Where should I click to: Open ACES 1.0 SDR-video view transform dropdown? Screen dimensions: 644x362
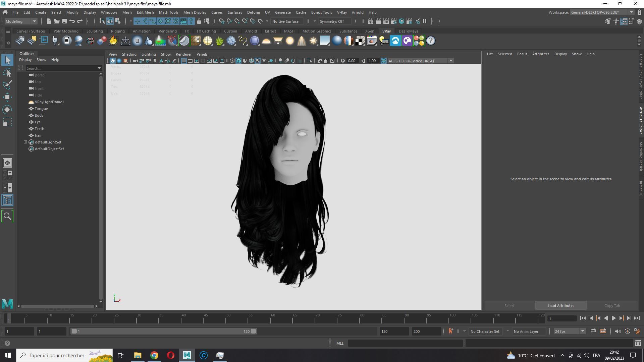coord(421,61)
